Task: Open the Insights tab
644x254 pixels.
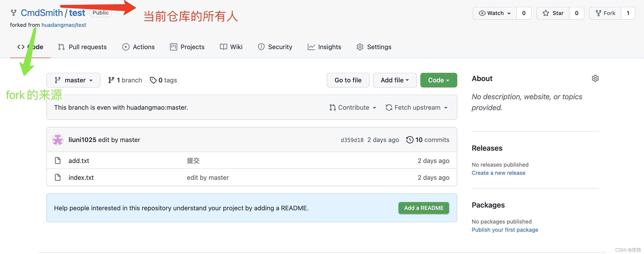Action: [x=324, y=47]
